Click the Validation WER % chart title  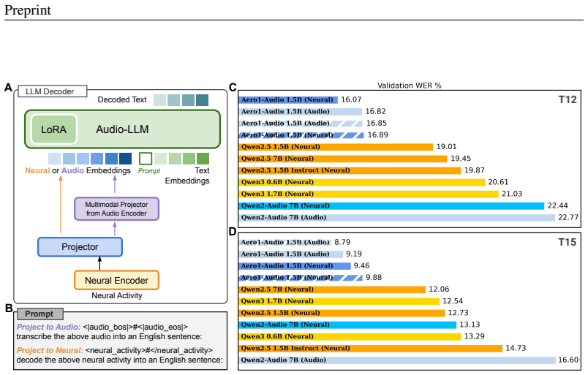(x=409, y=86)
